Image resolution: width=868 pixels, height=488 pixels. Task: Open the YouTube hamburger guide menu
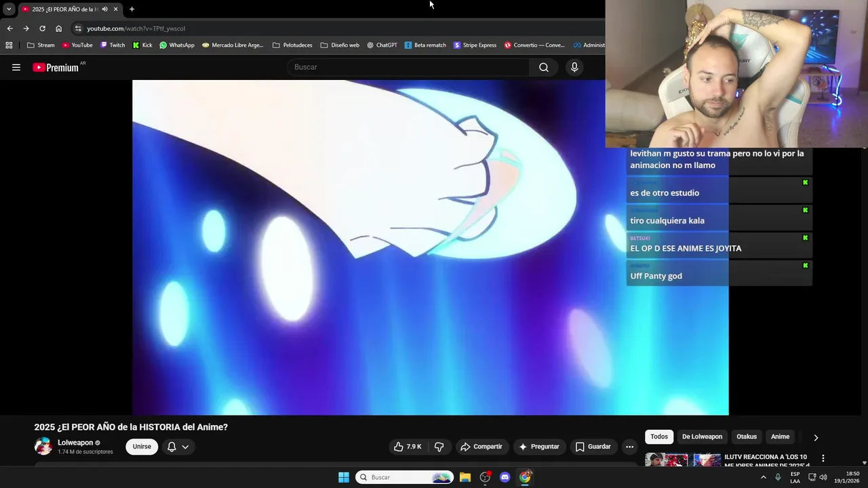click(x=16, y=67)
